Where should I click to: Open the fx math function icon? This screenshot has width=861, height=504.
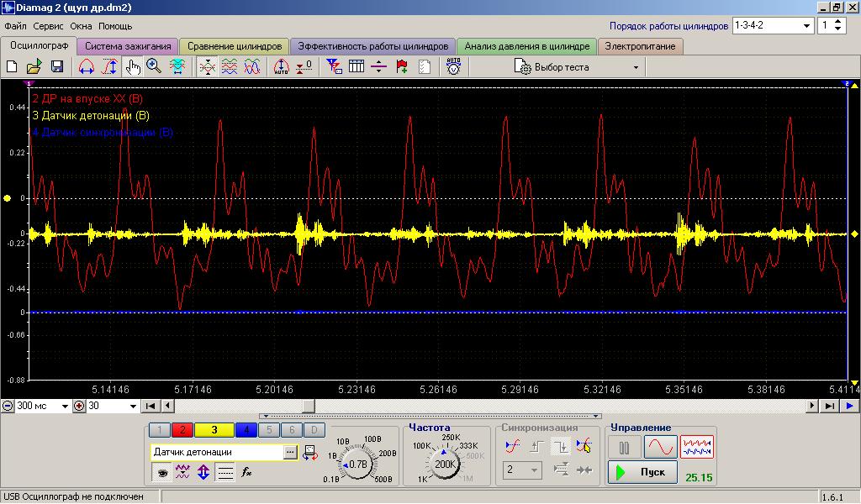click(x=246, y=471)
